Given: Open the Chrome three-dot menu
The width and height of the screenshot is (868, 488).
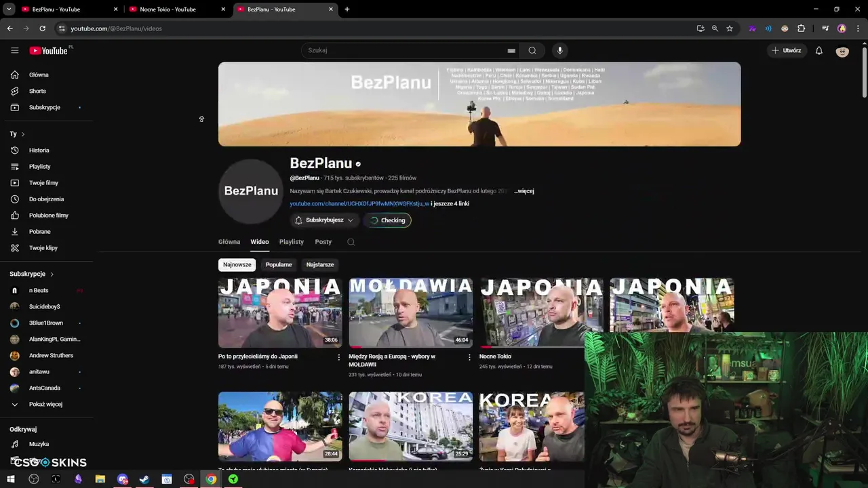Looking at the screenshot, I should 859,28.
